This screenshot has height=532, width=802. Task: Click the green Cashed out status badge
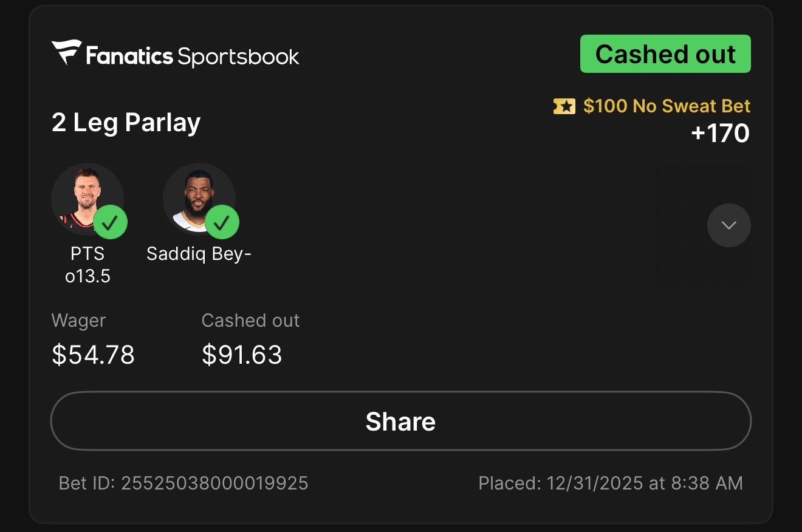pos(665,54)
